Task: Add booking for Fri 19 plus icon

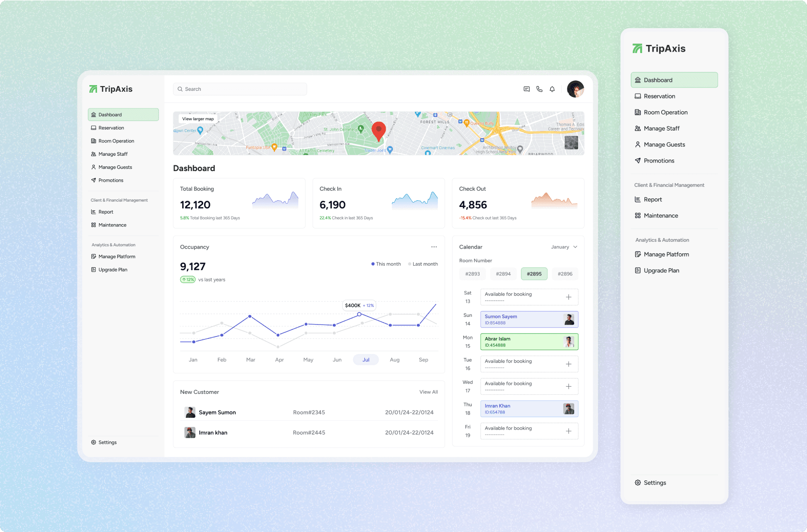Action: 569,431
